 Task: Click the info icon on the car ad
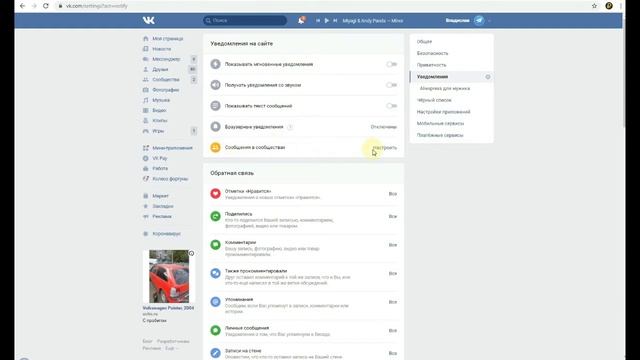point(191,253)
